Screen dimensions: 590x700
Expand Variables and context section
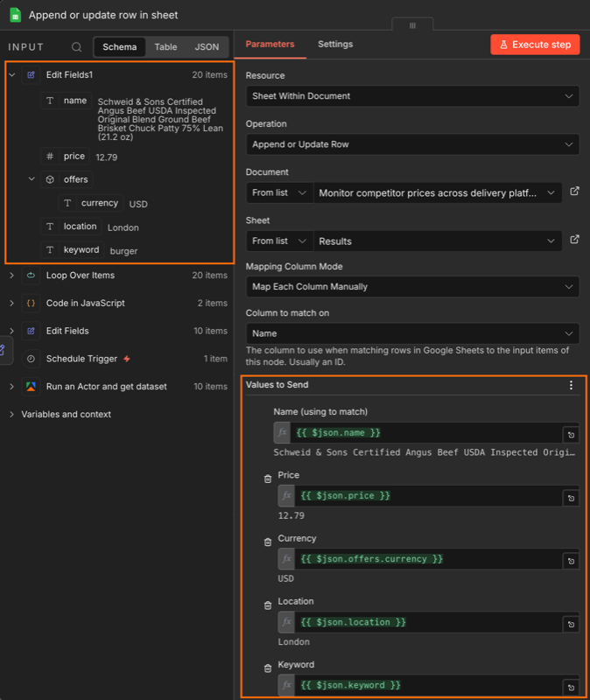(11, 414)
